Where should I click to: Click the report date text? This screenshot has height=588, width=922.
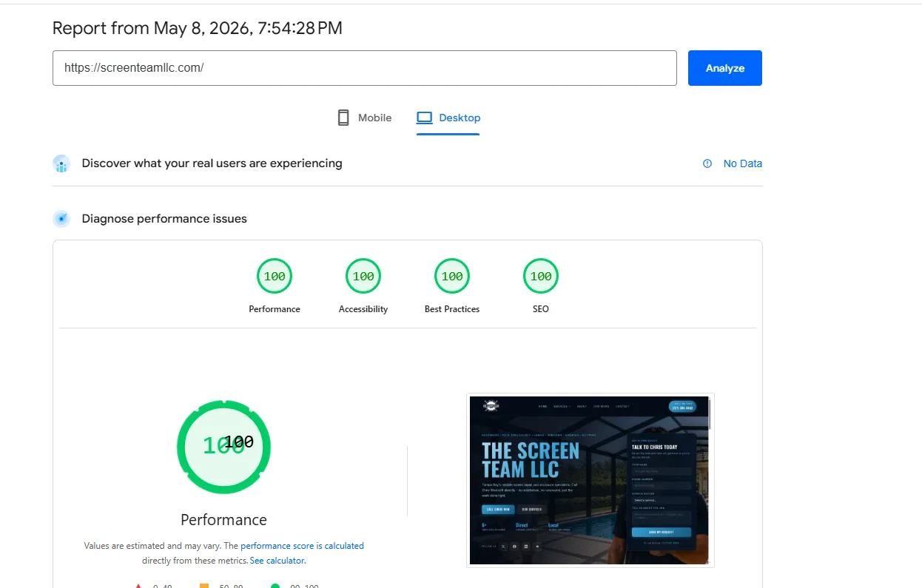(x=198, y=28)
